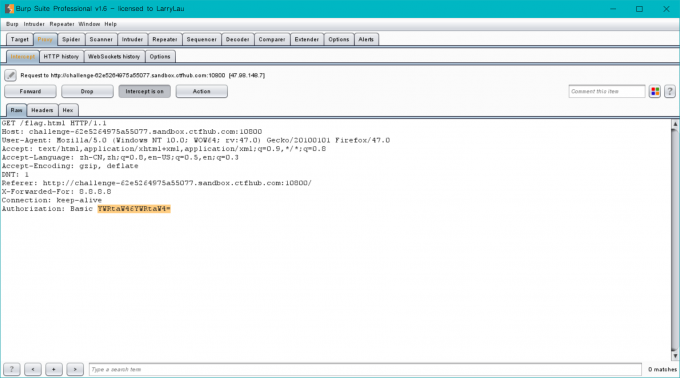Minimize the Burp Suite window
The image size is (680, 378).
pos(613,9)
